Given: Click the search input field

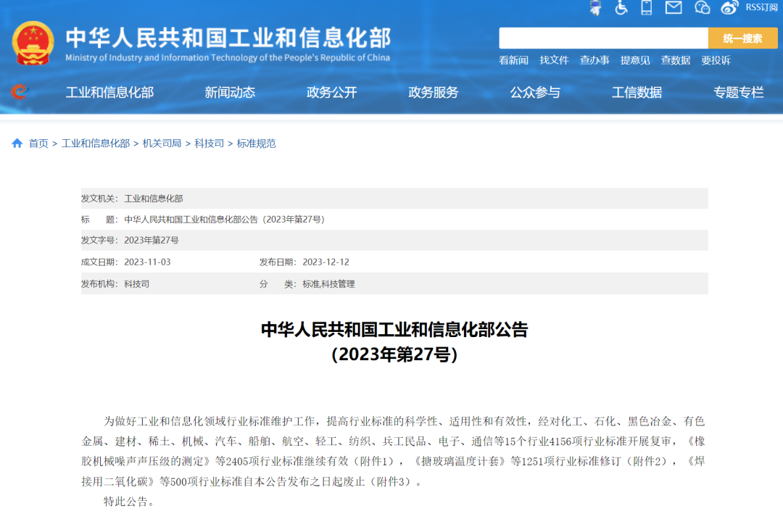Looking at the screenshot, I should pyautogui.click(x=603, y=38).
